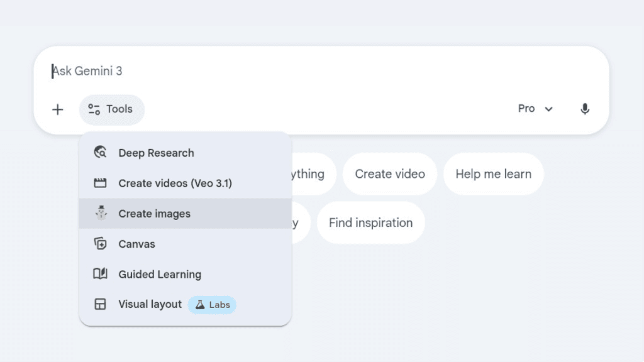Select Visual layout menu item
The image size is (644, 362).
coord(150,305)
